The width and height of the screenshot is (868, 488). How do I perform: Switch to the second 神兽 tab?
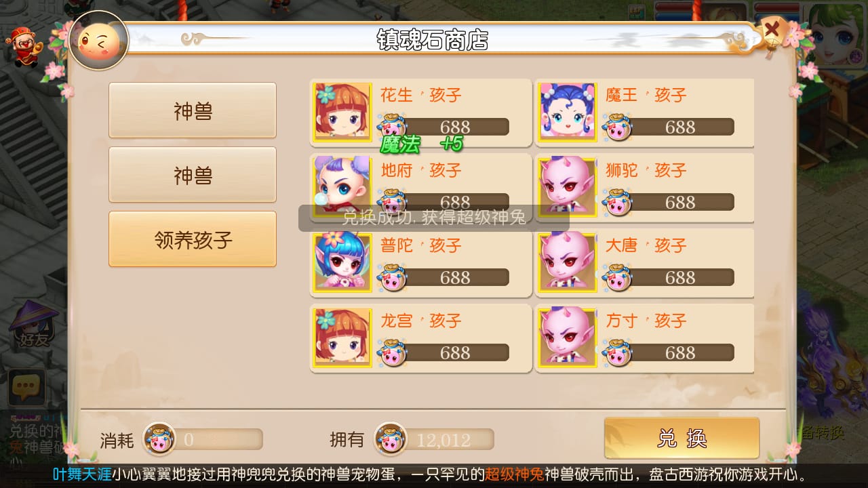click(193, 175)
